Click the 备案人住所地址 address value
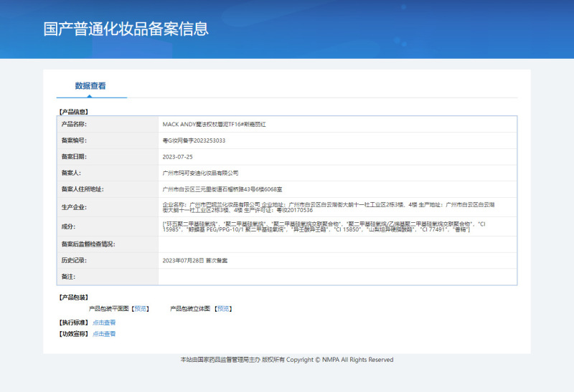Image resolution: width=574 pixels, height=392 pixels. click(222, 189)
